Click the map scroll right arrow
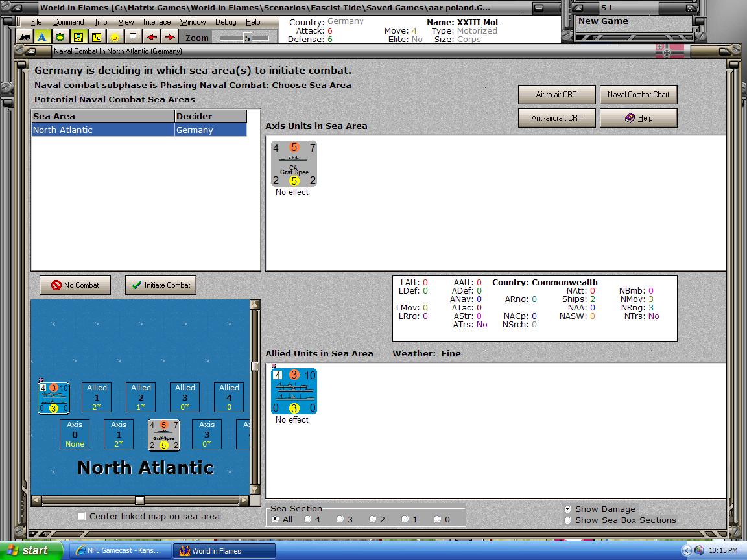Viewport: 747px width, 560px height. pyautogui.click(x=244, y=500)
